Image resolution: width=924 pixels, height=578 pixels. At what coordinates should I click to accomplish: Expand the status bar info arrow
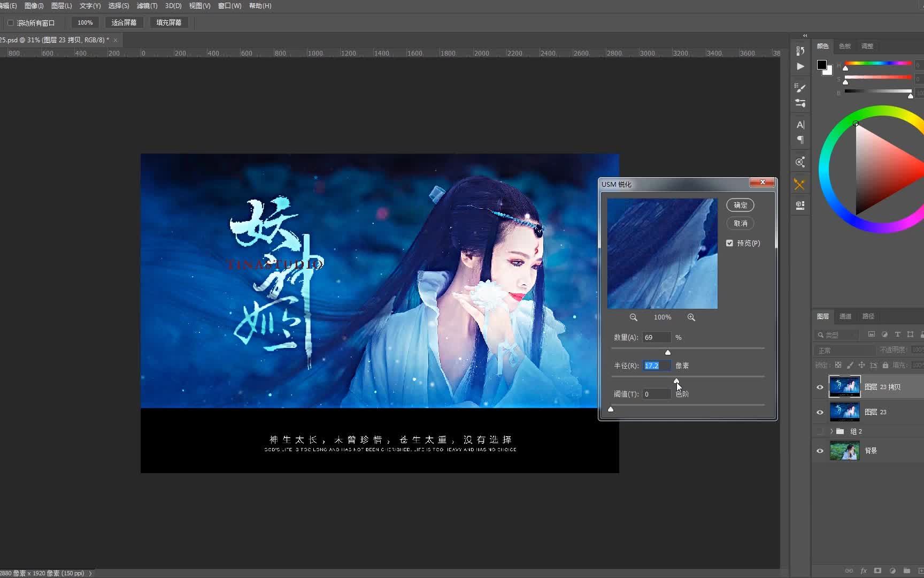point(90,573)
